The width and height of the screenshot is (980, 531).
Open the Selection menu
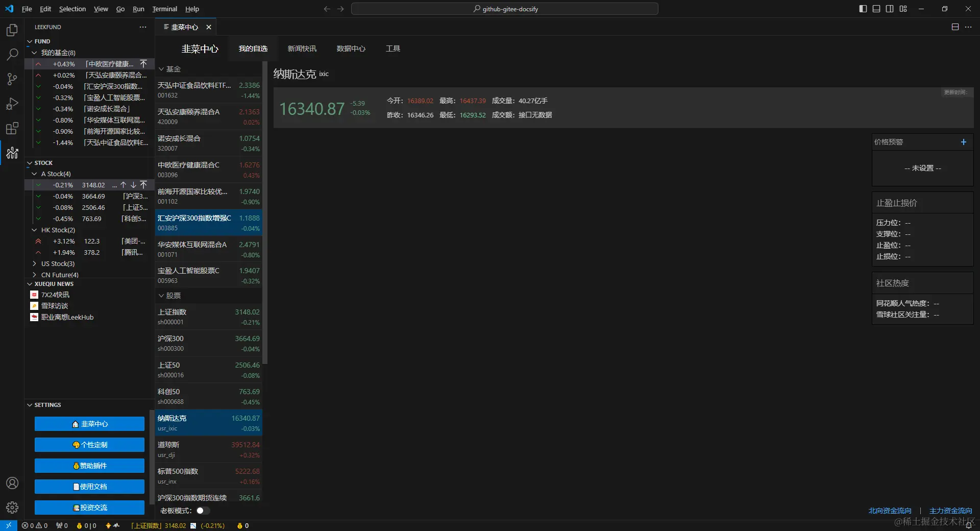[x=72, y=9]
